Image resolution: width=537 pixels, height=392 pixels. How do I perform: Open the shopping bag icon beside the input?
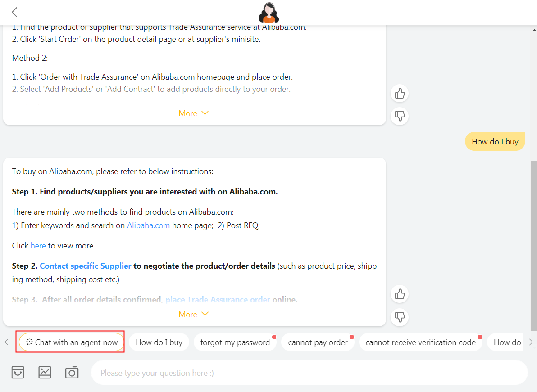click(x=18, y=372)
